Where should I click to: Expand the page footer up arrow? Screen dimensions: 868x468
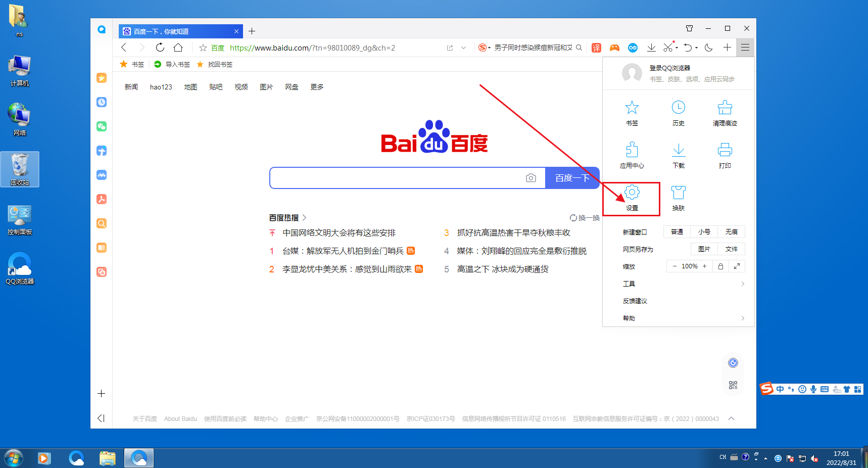click(731, 418)
